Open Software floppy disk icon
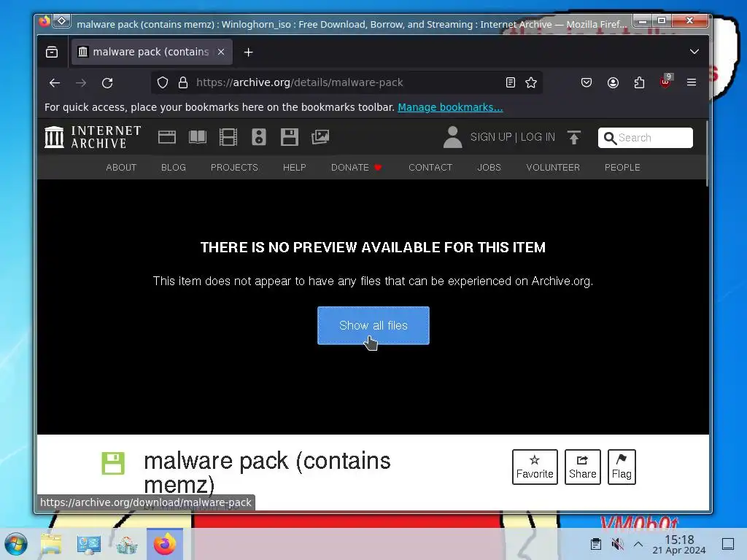Image resolution: width=747 pixels, height=560 pixels. click(289, 137)
